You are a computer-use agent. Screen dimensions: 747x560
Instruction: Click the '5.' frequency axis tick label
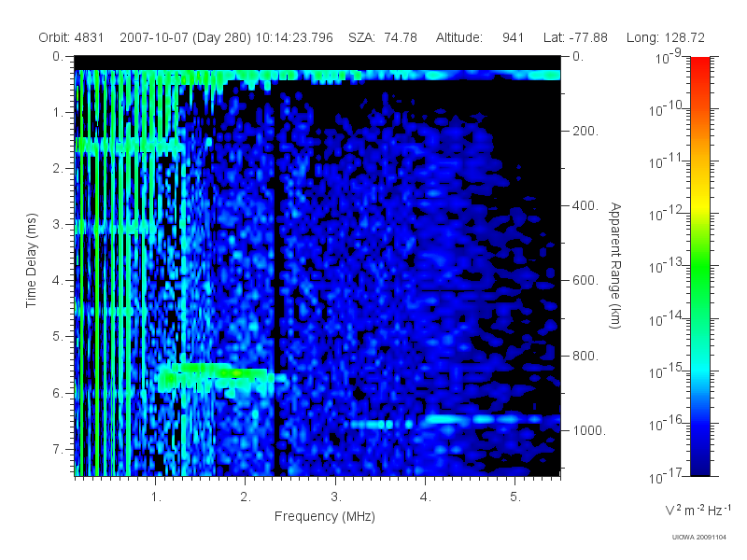515,497
